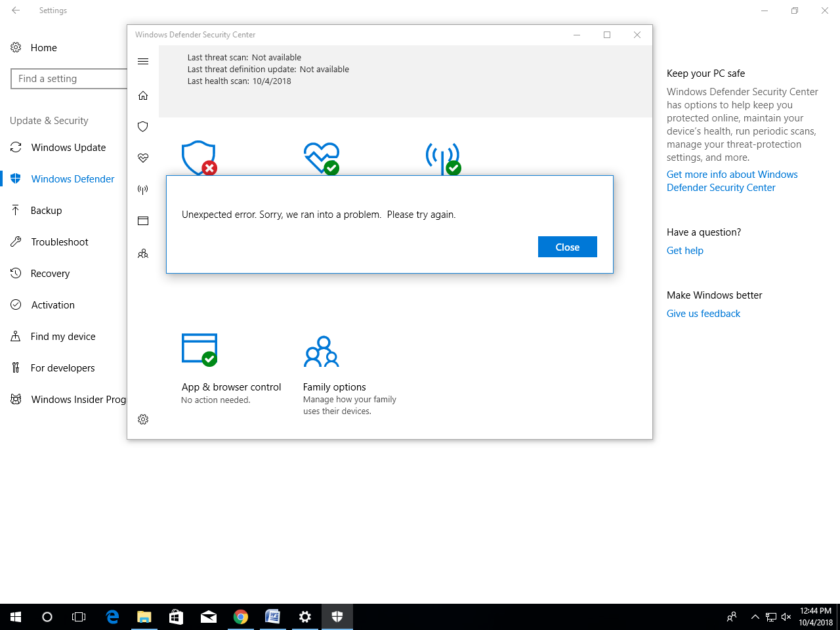Open Task View on taskbar
Viewport: 840px width, 630px height.
coord(79,617)
